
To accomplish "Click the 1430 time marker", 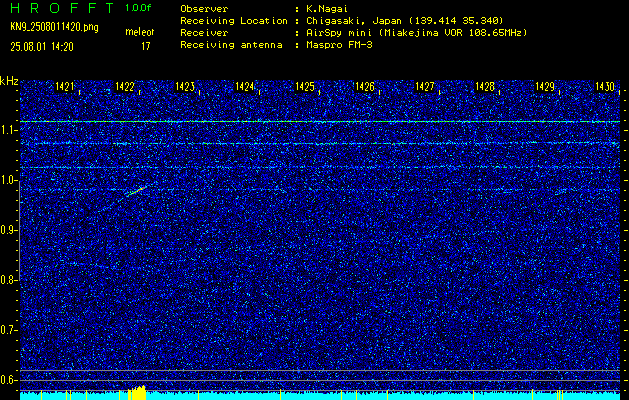I will point(605,86).
